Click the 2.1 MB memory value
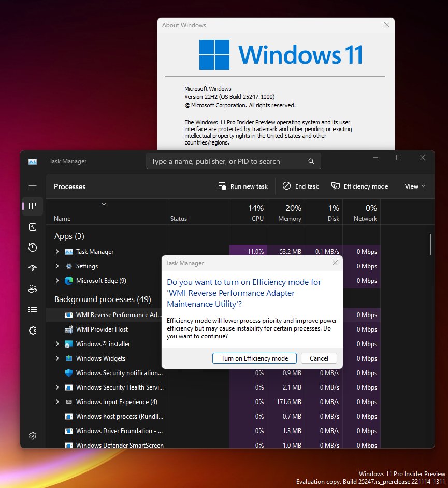This screenshot has width=448, height=488. [x=292, y=387]
